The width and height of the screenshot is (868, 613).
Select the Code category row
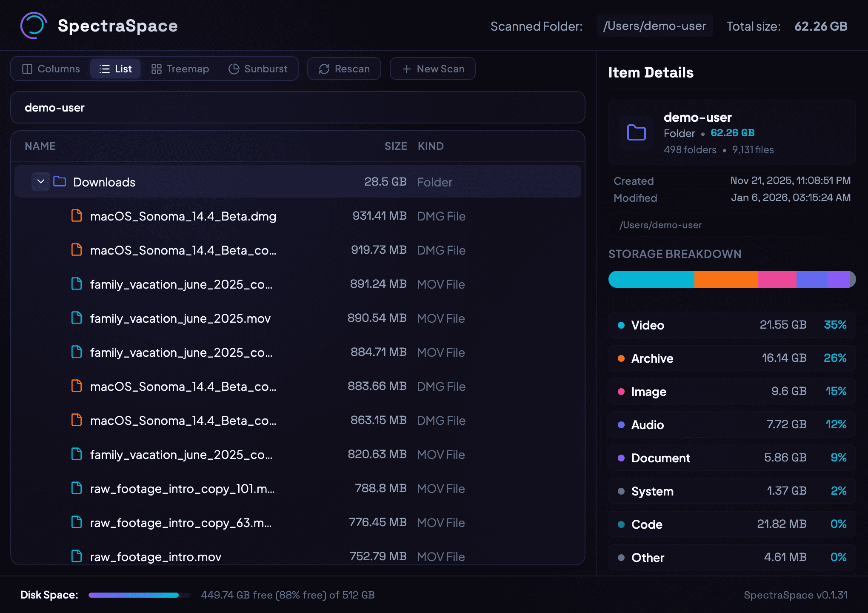tap(732, 524)
